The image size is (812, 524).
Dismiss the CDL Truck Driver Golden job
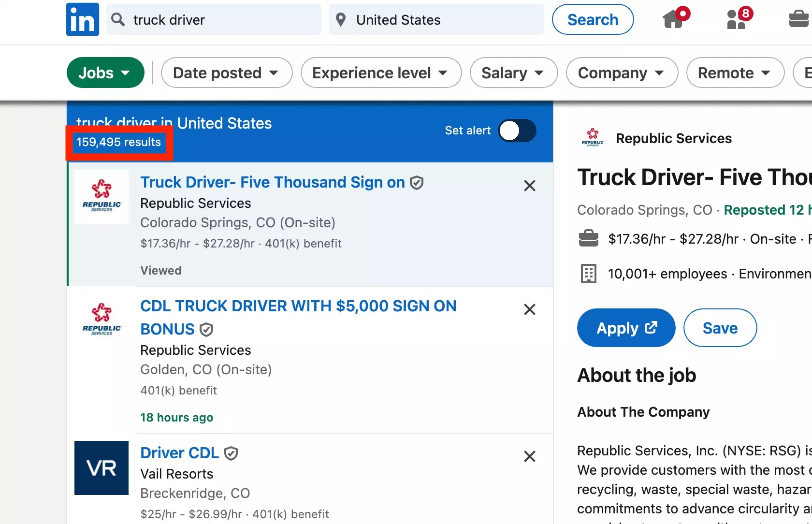point(530,309)
